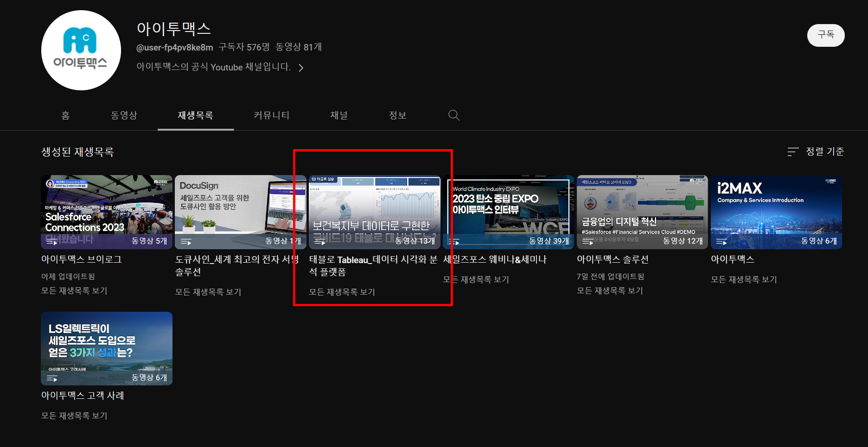Click the 생성된 재생목록 section heading
Image resolution: width=868 pixels, height=447 pixels.
point(77,152)
